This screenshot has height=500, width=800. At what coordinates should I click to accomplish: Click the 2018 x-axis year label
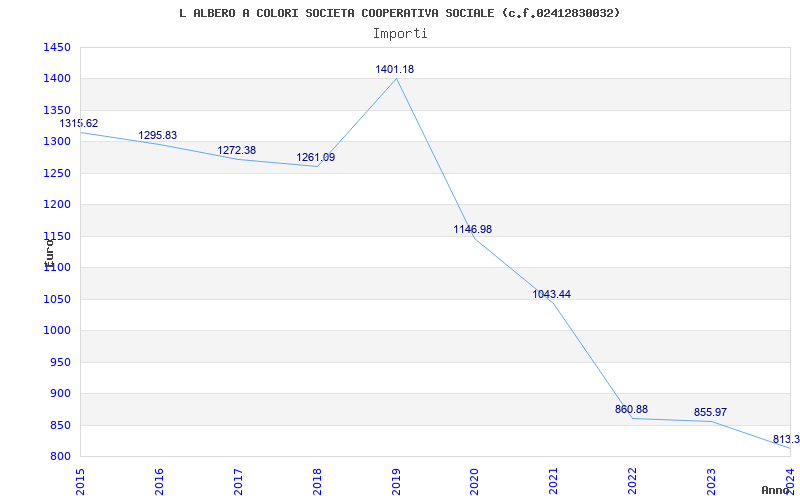[x=317, y=481]
